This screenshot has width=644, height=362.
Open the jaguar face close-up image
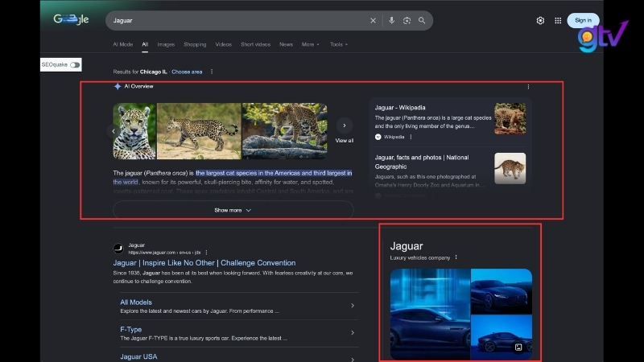[x=134, y=131]
